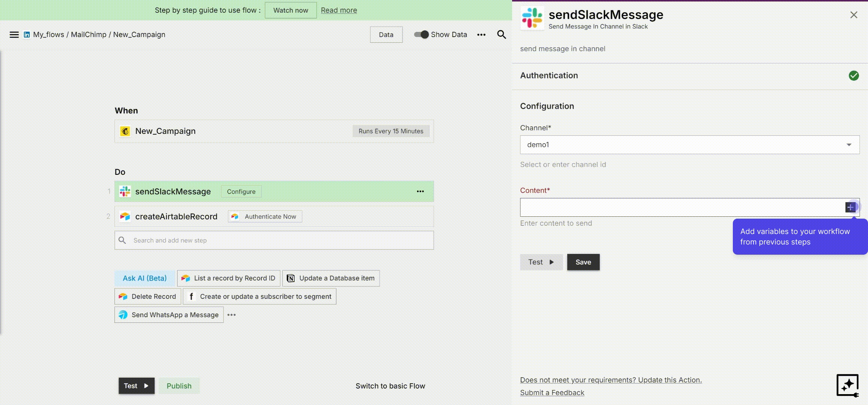868x405 pixels.
Task: Open the Submit a Feedback link
Action: tap(552, 393)
